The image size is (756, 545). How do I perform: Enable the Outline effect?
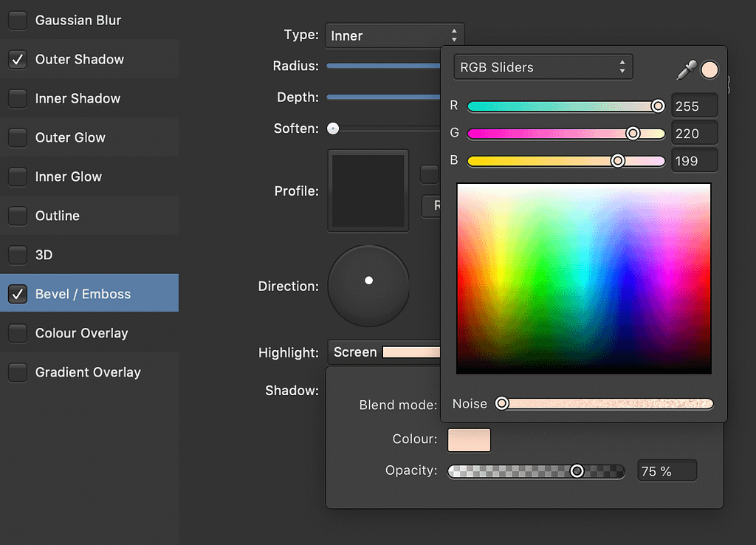tap(18, 216)
